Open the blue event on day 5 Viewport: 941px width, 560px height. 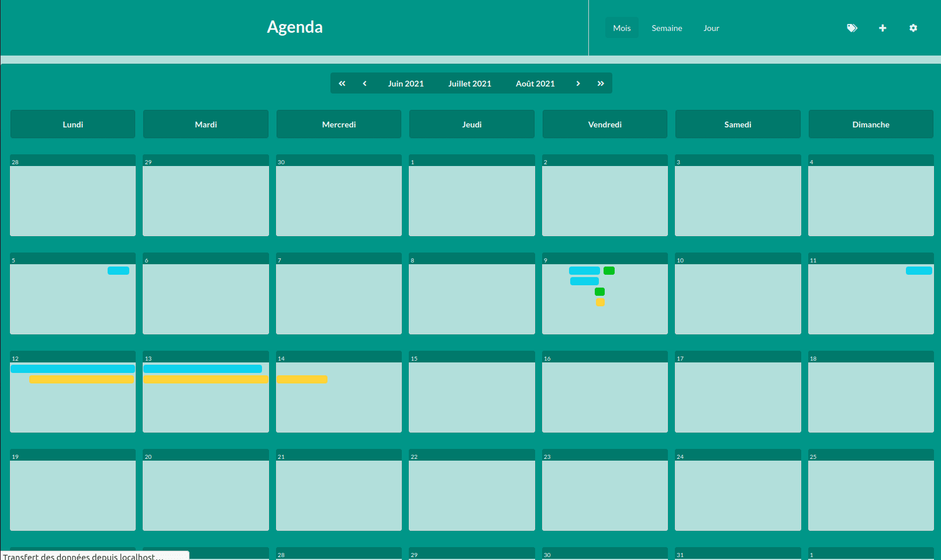[118, 271]
